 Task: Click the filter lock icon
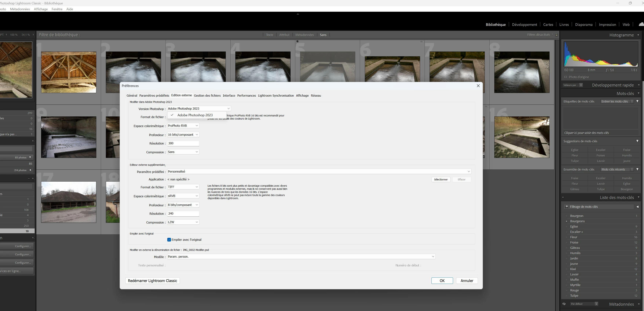coord(557,34)
